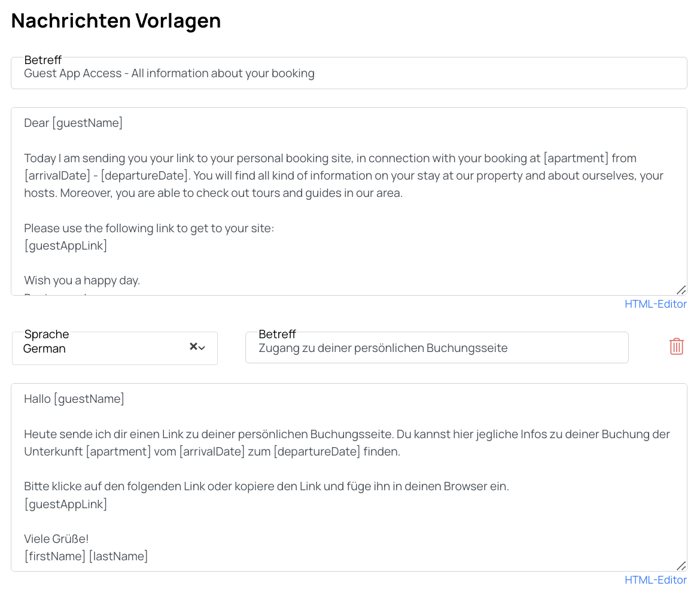Place cursor on the 'Hallo [guestName]' line
The image size is (700, 595).
pyautogui.click(x=74, y=399)
